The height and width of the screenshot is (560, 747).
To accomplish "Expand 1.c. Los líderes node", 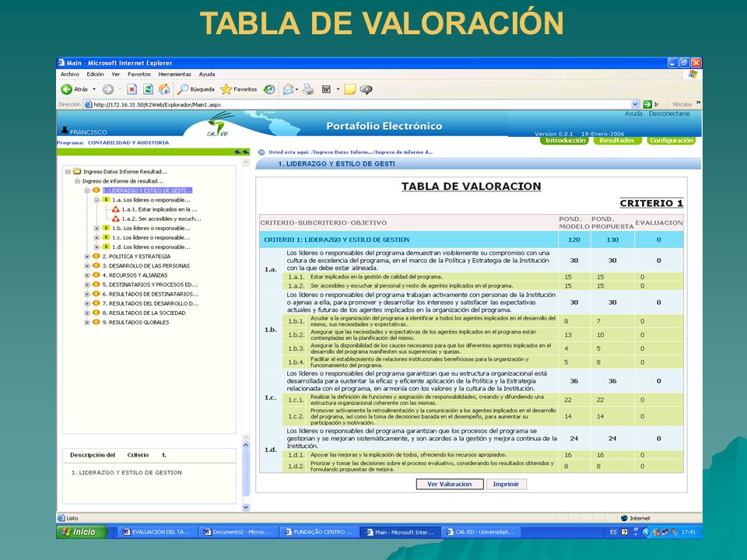I will [96, 238].
